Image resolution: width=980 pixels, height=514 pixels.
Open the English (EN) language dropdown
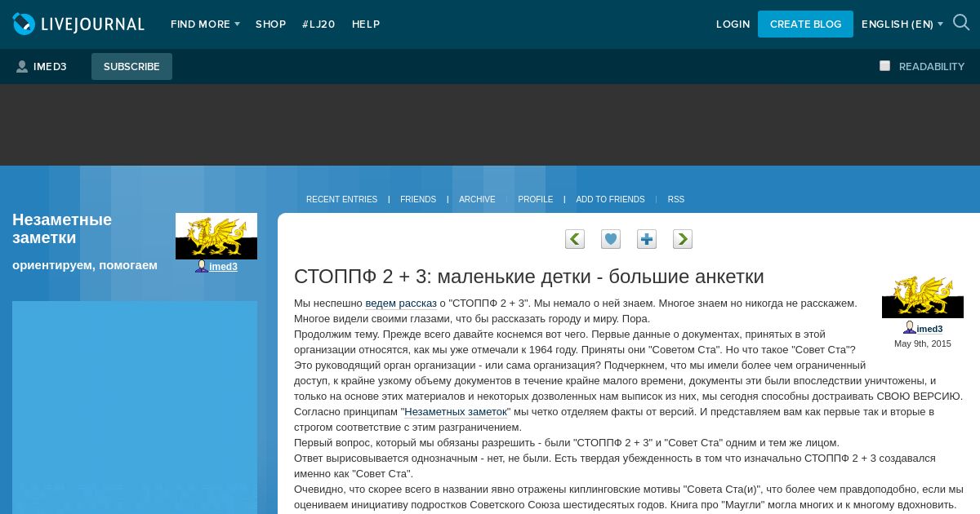click(x=902, y=24)
